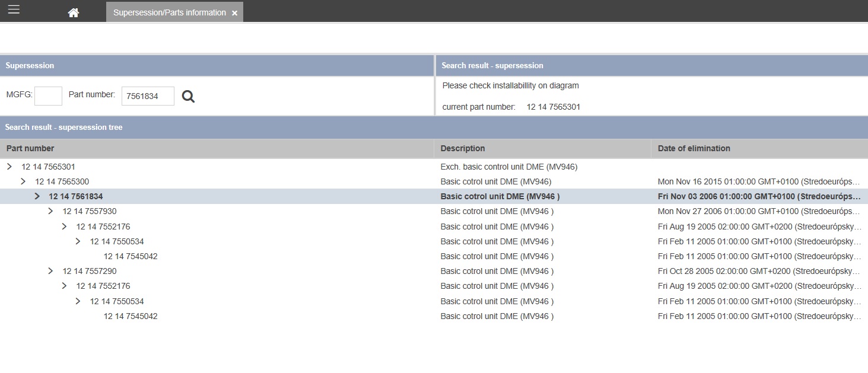Image resolution: width=868 pixels, height=373 pixels.
Task: Collapse the 12 14 7565300 tree node
Action: coord(23,181)
